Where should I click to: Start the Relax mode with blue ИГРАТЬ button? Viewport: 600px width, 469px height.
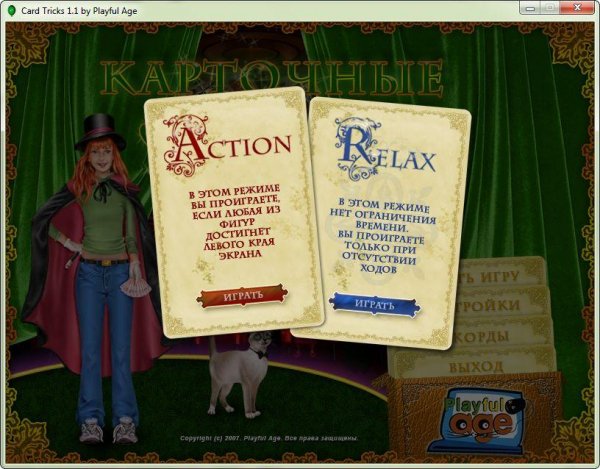click(374, 305)
